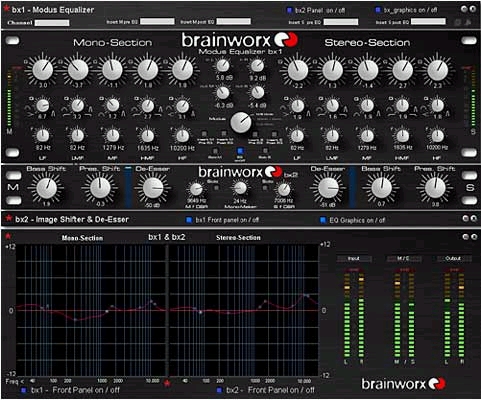This screenshot has height=400, width=481.
Task: Toggle the EQ Graphics on / off checkbox
Action: point(323,220)
